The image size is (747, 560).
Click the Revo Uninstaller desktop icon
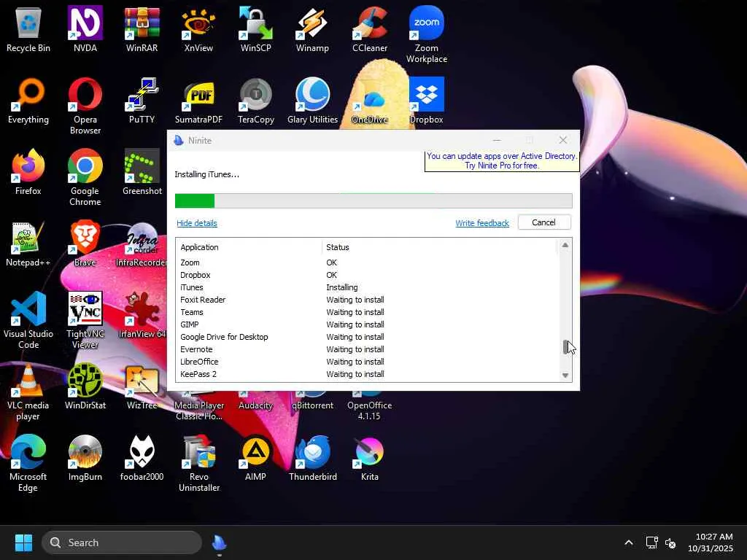coord(198,463)
